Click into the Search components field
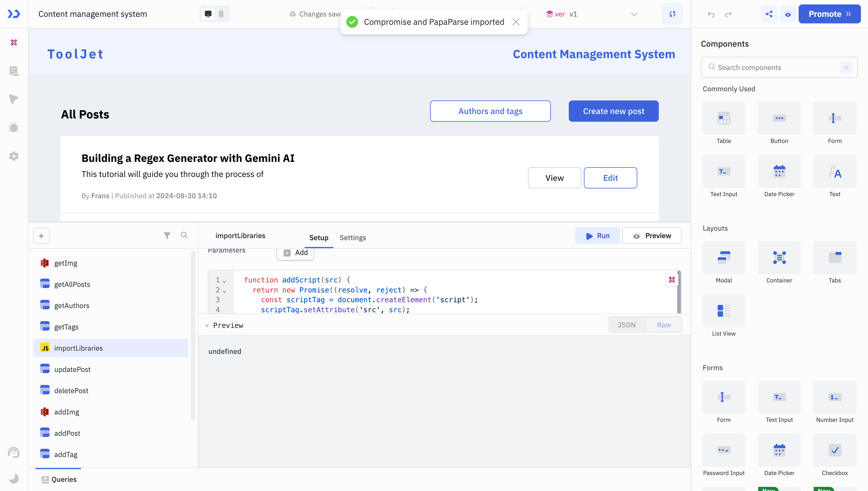 click(775, 67)
